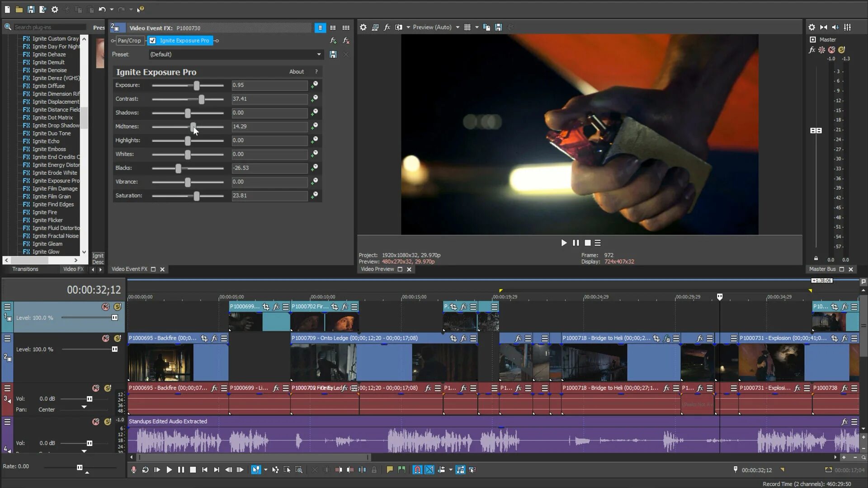Play the timeline from transport bar

(169, 470)
